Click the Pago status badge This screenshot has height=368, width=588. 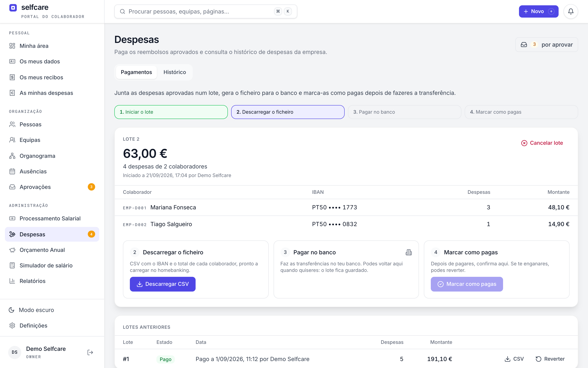click(x=165, y=359)
